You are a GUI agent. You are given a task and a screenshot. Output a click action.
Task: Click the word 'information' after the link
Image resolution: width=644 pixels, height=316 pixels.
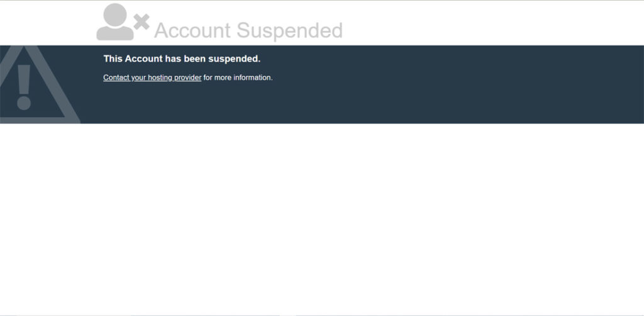coord(252,77)
